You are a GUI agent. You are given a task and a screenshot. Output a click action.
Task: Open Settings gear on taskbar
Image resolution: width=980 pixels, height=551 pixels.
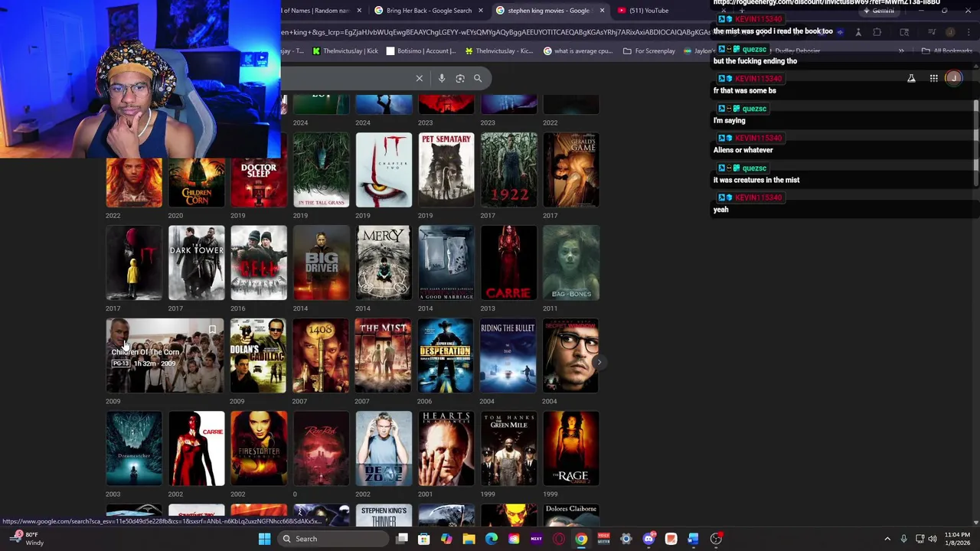(x=626, y=539)
